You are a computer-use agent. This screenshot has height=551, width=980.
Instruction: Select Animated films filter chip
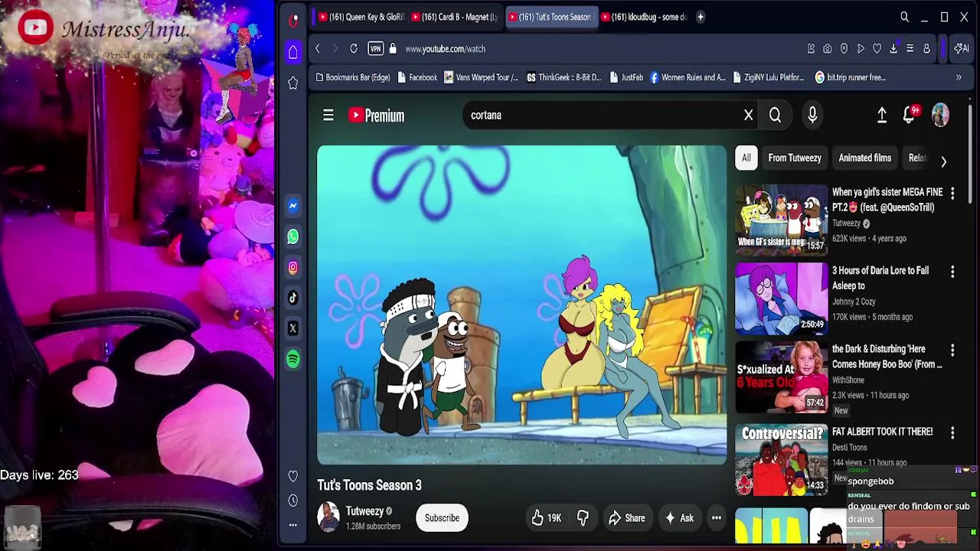[865, 158]
